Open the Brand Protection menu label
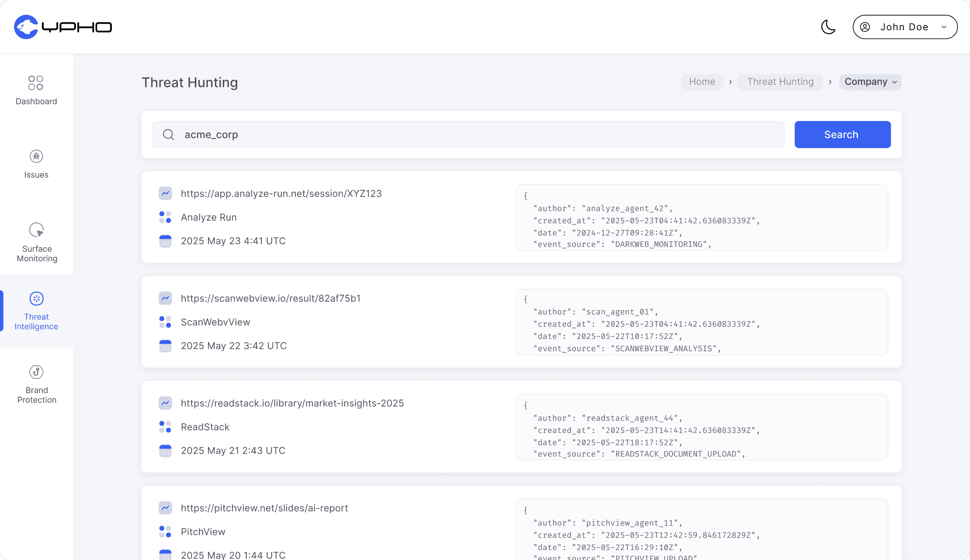Screen dimensions: 970x560 37,395
